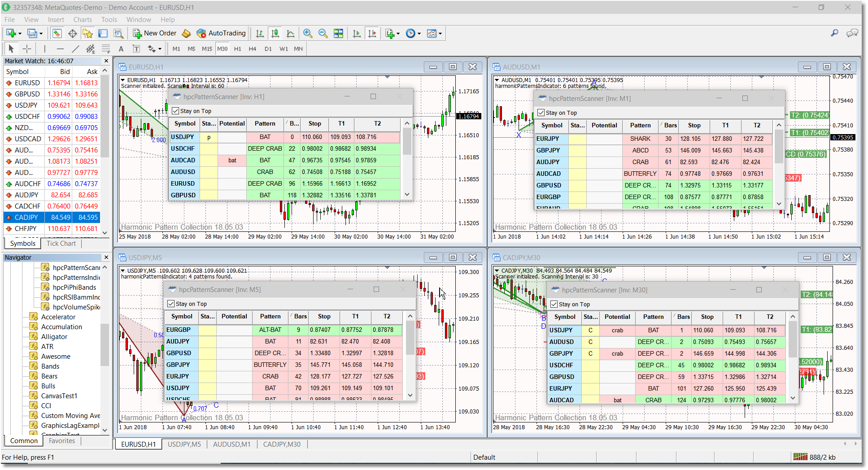The image size is (868, 470).
Task: Open the Periods clock dropdown arrow
Action: pyautogui.click(x=419, y=34)
